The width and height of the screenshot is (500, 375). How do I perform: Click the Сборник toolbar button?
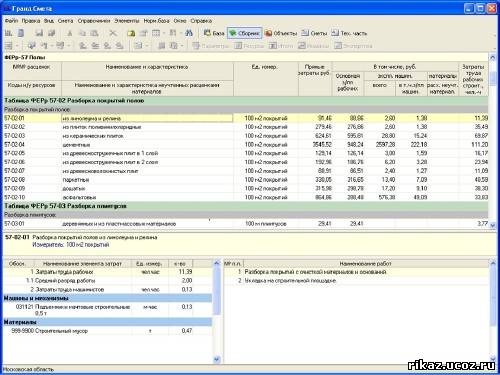(x=244, y=33)
